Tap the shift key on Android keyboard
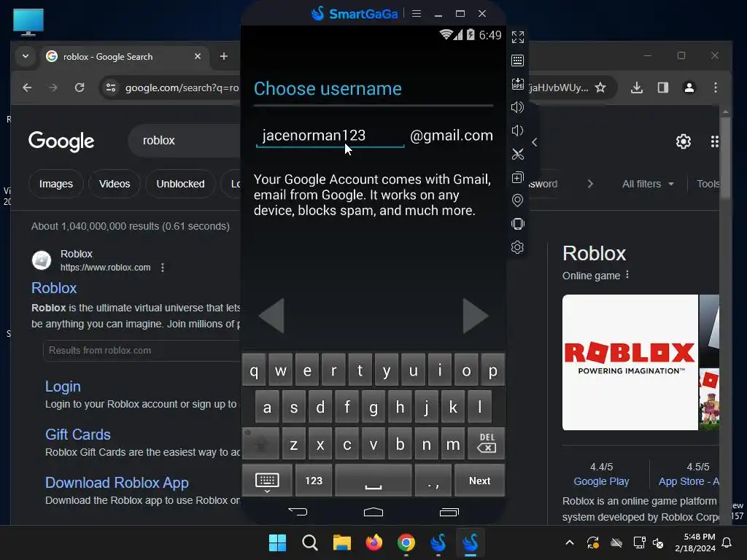This screenshot has width=747, height=560. tap(260, 443)
